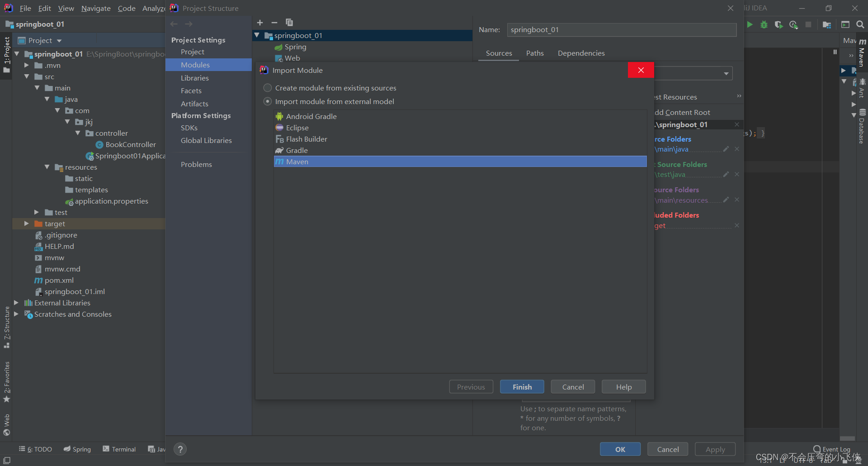This screenshot has width=868, height=466.
Task: Switch to the Paths tab
Action: tap(535, 53)
